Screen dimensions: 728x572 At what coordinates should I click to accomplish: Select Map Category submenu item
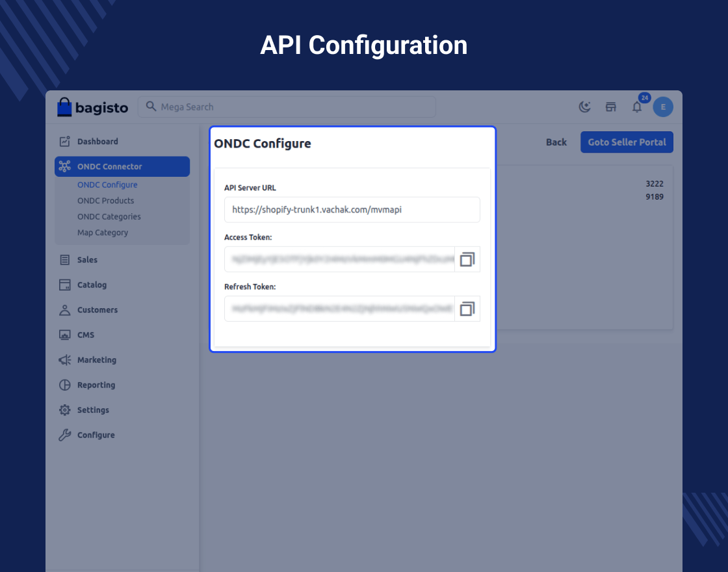tap(103, 233)
